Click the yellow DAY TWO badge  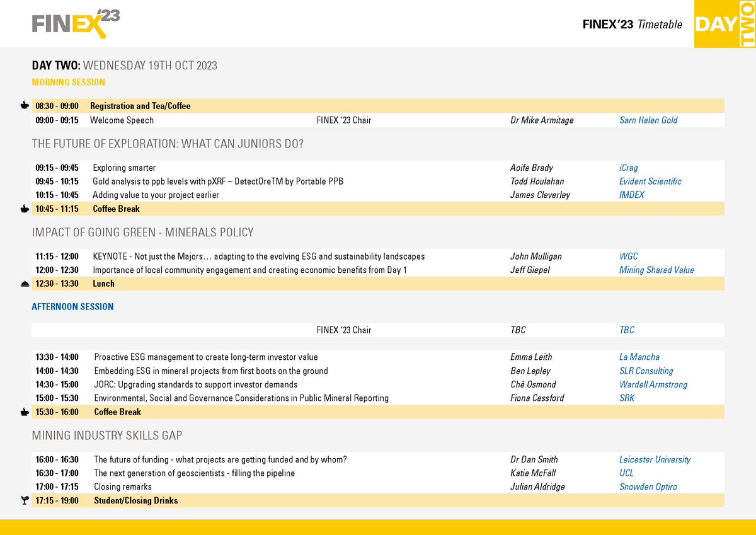(x=724, y=24)
